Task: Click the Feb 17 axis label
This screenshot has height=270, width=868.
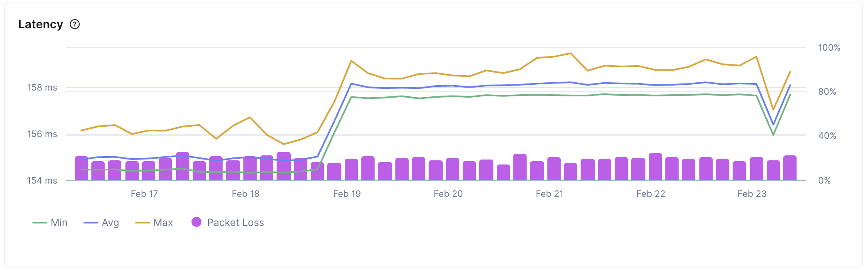Action: 144,194
